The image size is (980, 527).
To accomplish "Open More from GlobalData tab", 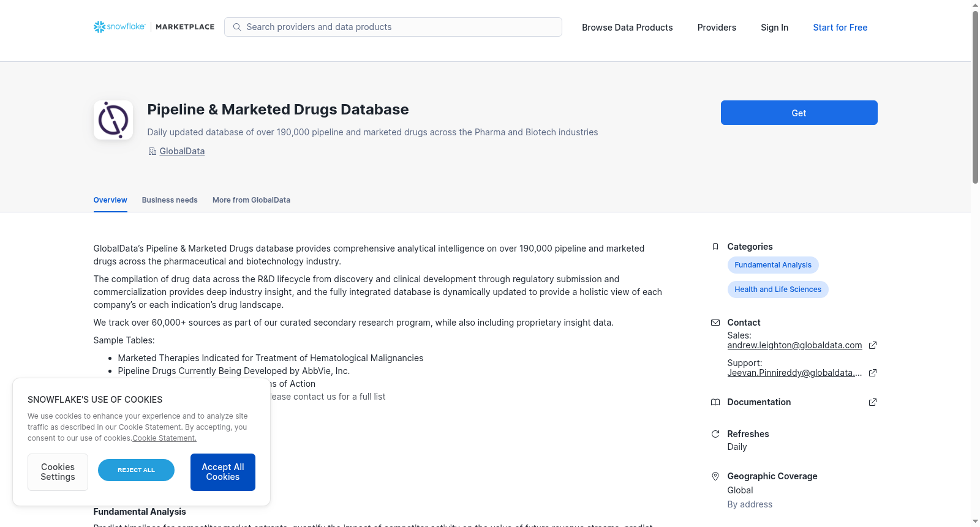I will click(251, 200).
